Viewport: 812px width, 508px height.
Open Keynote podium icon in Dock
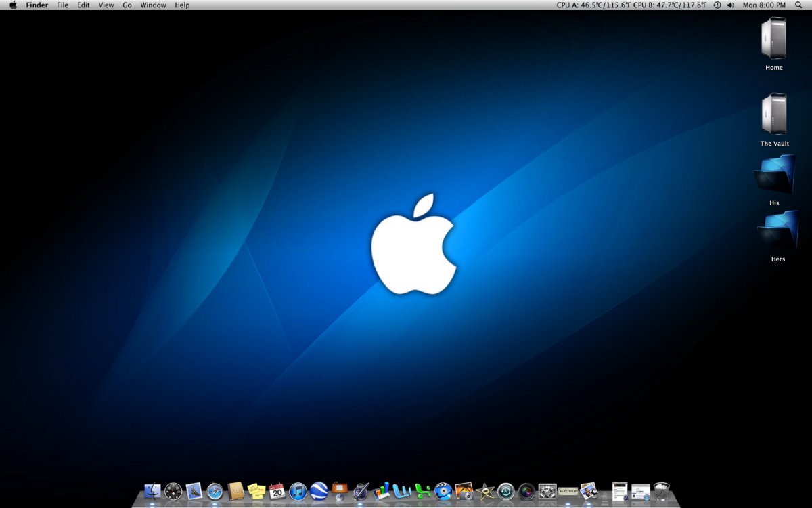pyautogui.click(x=340, y=491)
